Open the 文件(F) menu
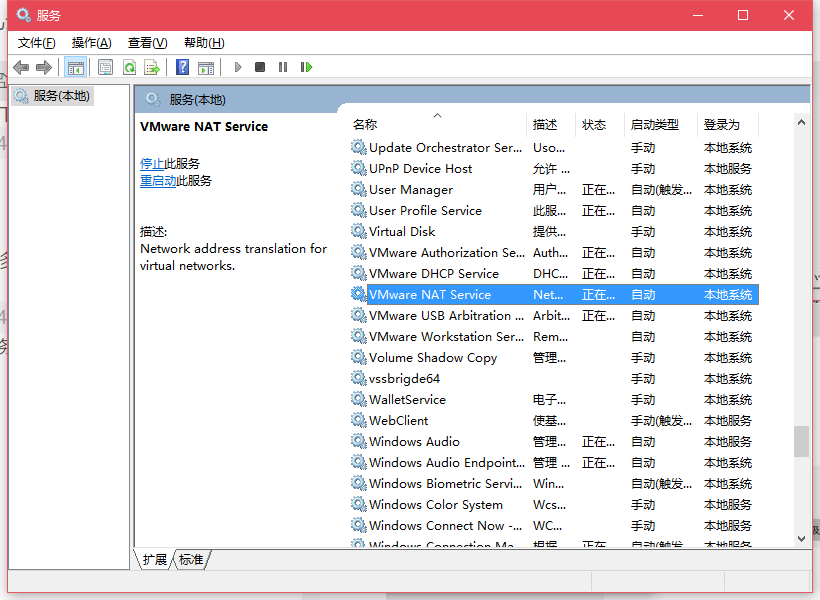 tap(37, 43)
